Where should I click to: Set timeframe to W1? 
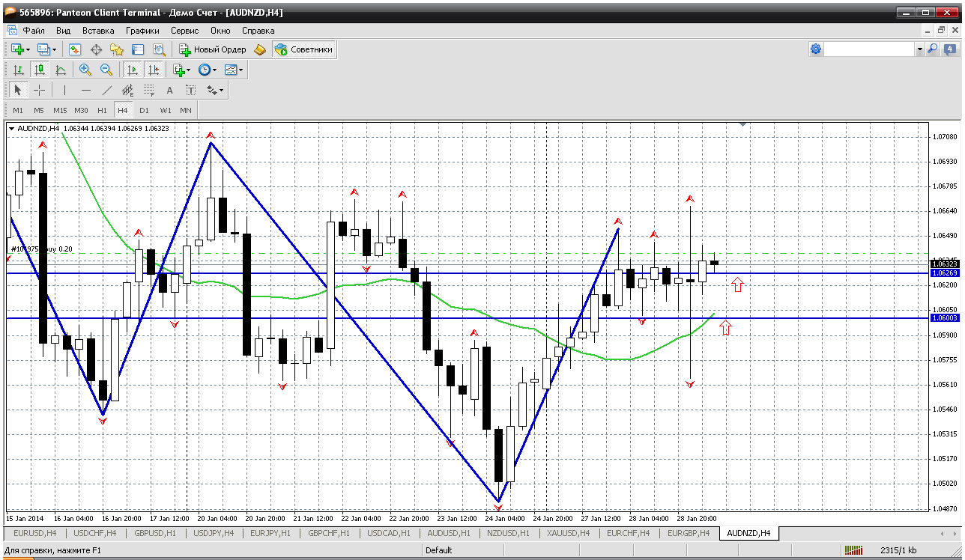click(165, 110)
